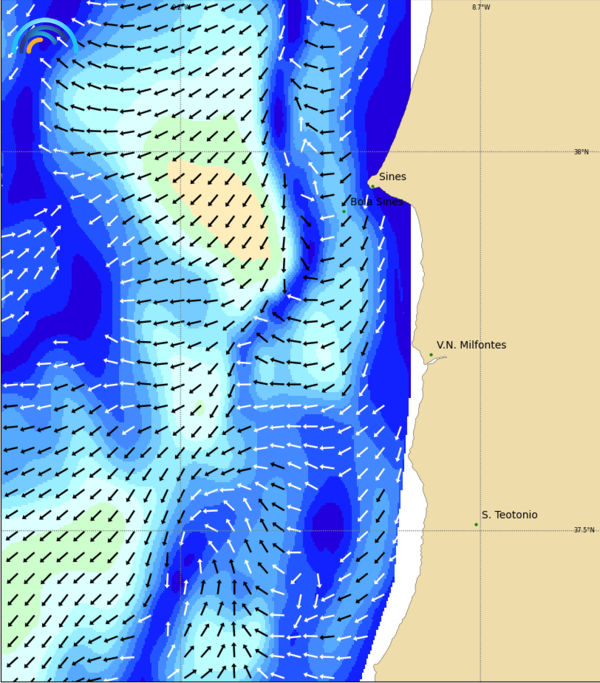The width and height of the screenshot is (600, 683).
Task: Click the 38°N and 8.7°W gridline intersection
Action: [x=480, y=152]
